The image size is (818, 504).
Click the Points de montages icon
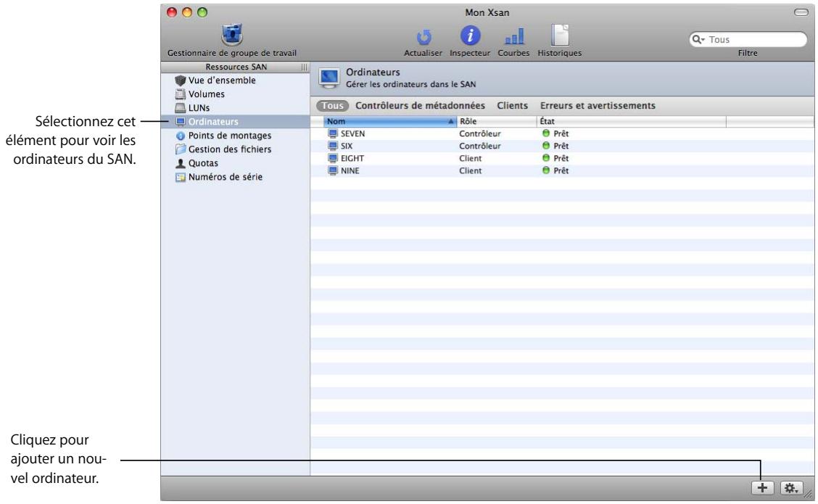pos(181,136)
